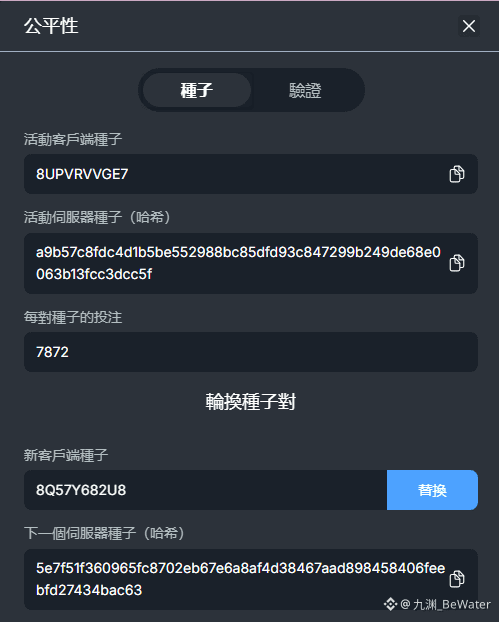This screenshot has width=499, height=622.
Task: Copy the active client seed 8UPVRVVGE7
Action: click(457, 174)
